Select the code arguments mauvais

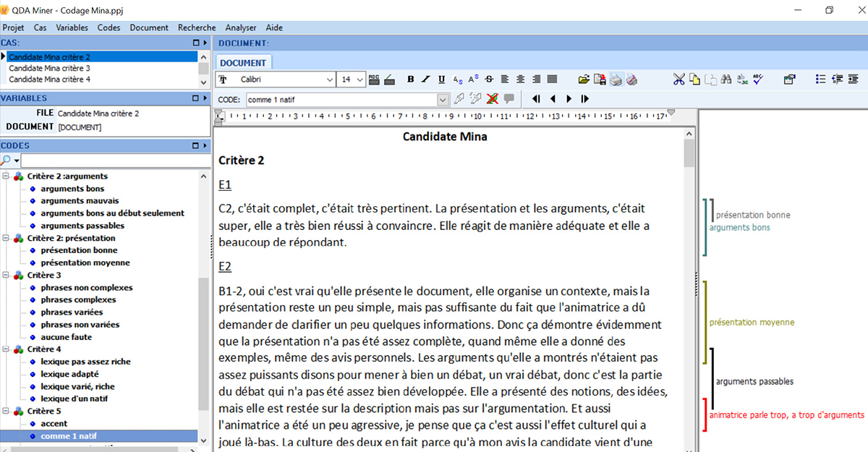click(80, 201)
